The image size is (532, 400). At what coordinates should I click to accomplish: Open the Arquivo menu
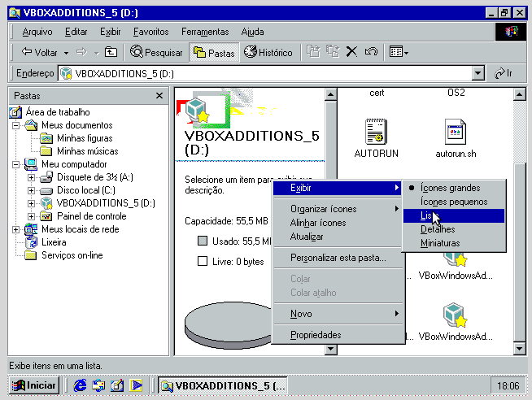37,32
